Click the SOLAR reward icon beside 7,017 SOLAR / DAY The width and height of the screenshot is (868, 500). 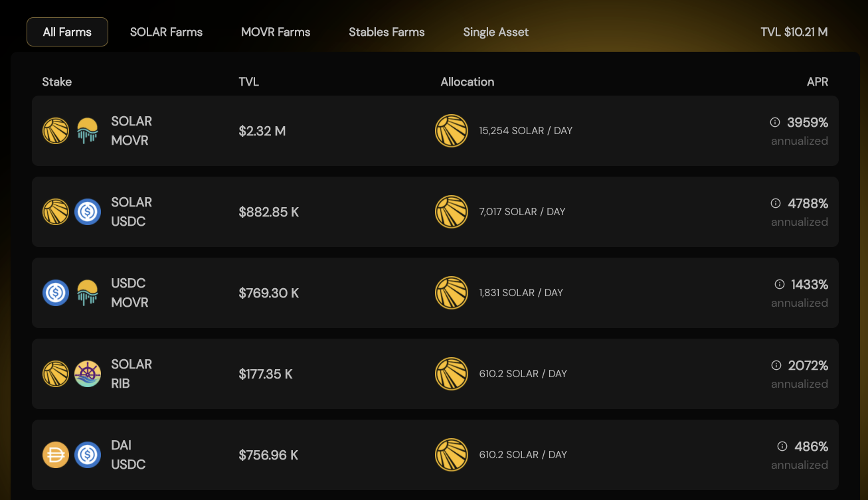[452, 212]
